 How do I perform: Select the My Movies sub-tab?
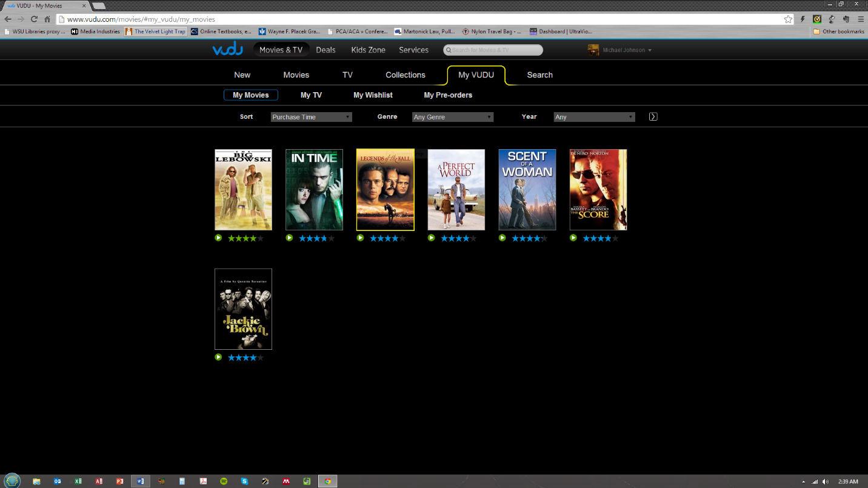[251, 95]
